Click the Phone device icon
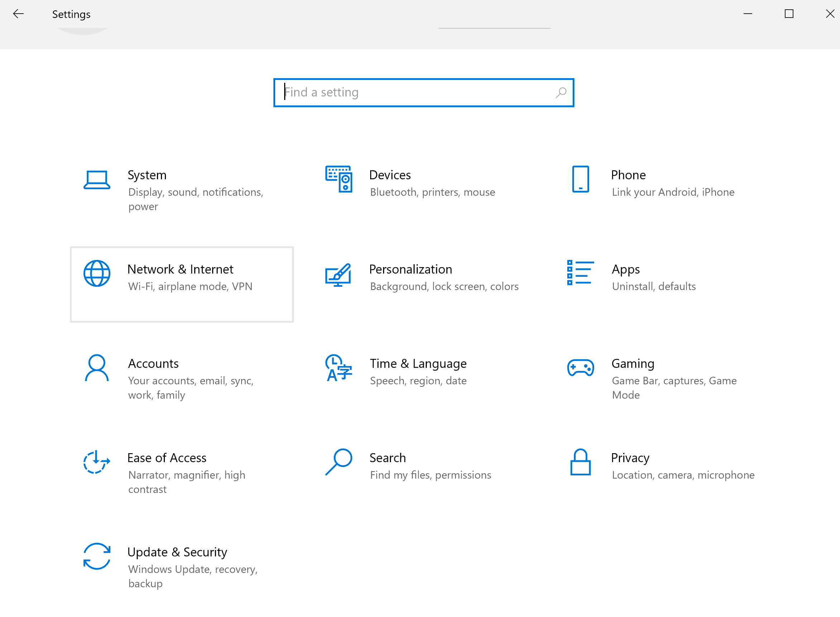This screenshot has width=840, height=617. point(580,179)
